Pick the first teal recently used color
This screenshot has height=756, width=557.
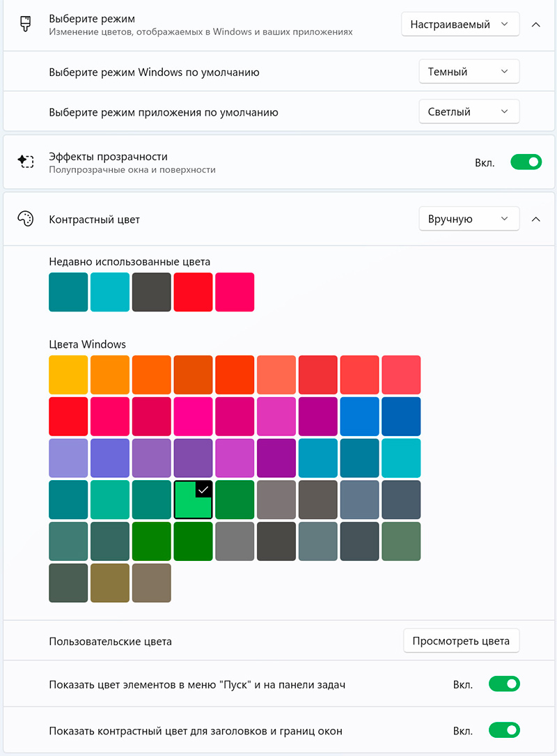pos(68,292)
